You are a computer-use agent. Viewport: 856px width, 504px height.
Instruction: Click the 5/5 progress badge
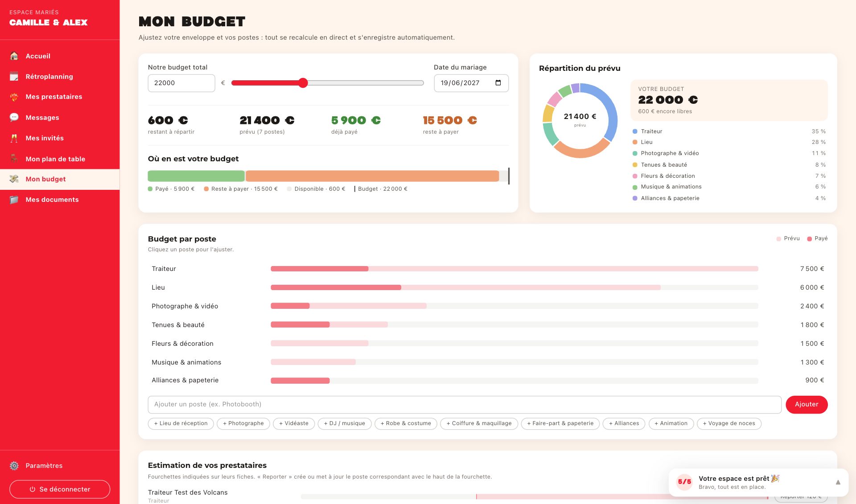(684, 482)
